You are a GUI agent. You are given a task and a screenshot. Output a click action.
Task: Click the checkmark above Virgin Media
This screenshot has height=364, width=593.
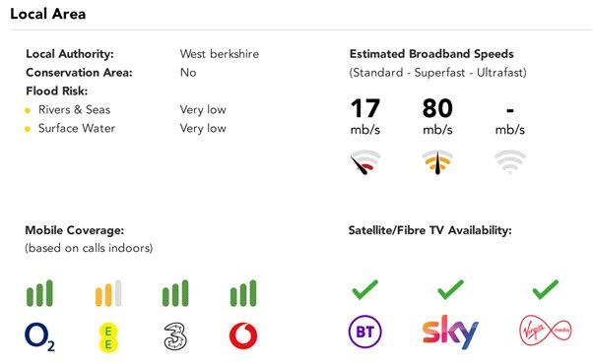click(x=546, y=289)
